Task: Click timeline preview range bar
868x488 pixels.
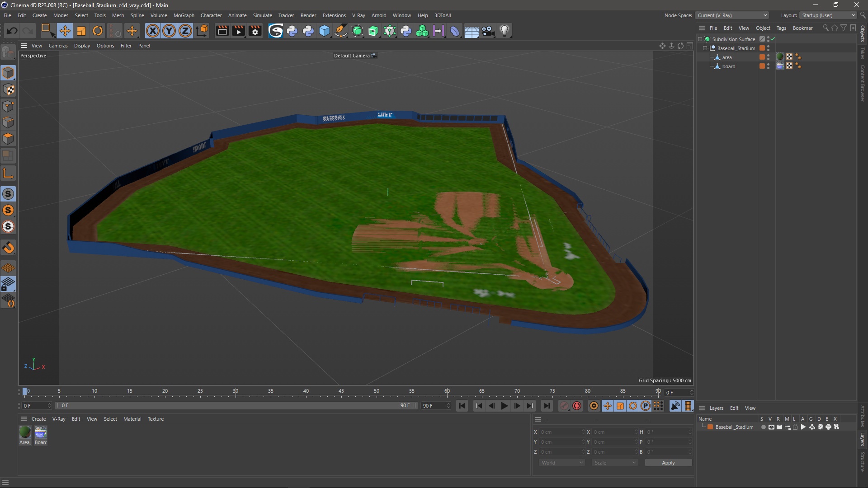Action: [x=235, y=406]
